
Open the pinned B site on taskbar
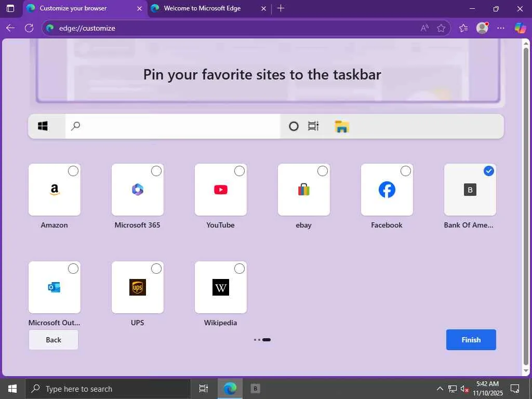255,389
